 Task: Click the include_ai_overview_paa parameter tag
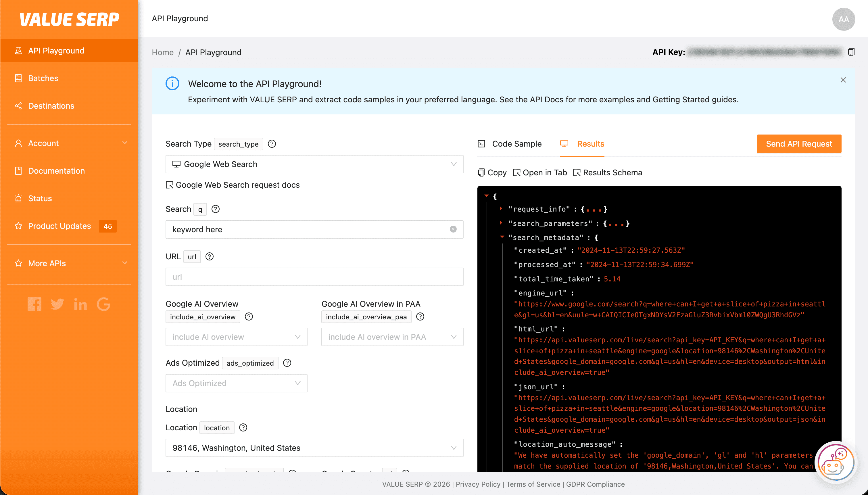click(366, 317)
